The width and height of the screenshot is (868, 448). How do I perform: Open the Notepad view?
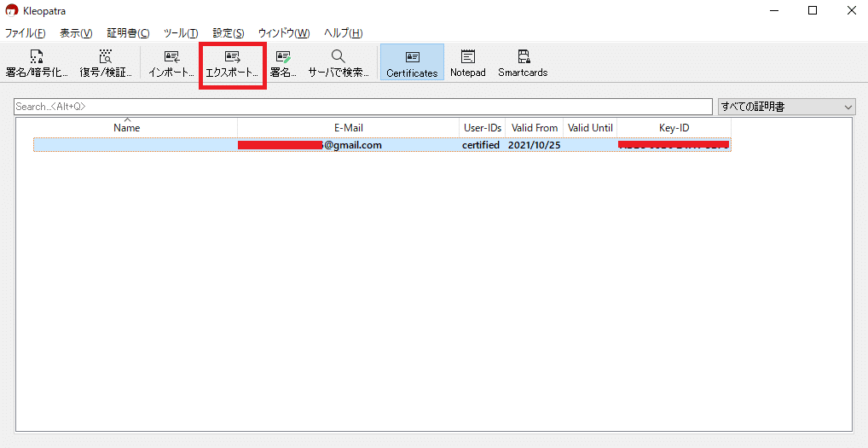[468, 62]
